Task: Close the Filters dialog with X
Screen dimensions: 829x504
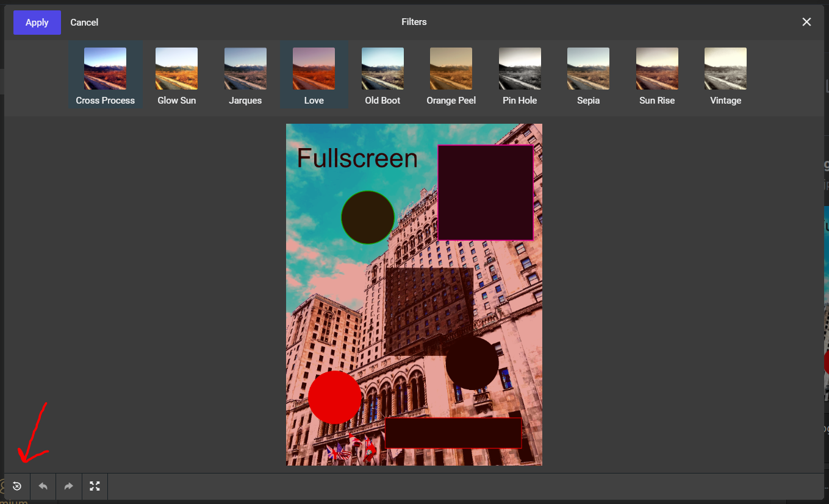Action: [806, 22]
